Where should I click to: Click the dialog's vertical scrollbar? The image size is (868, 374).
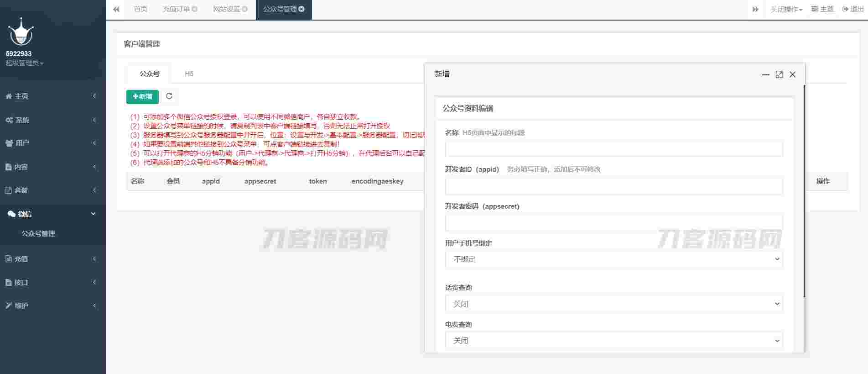click(x=804, y=192)
